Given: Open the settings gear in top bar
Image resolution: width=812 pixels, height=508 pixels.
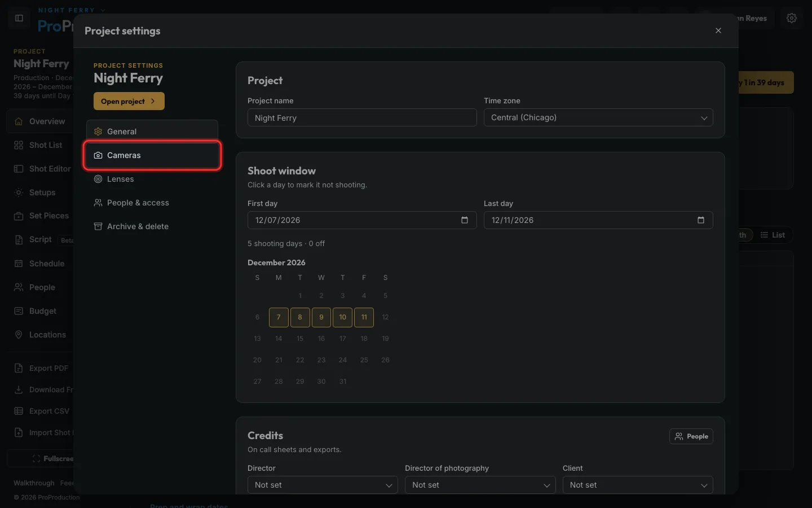Looking at the screenshot, I should [792, 18].
